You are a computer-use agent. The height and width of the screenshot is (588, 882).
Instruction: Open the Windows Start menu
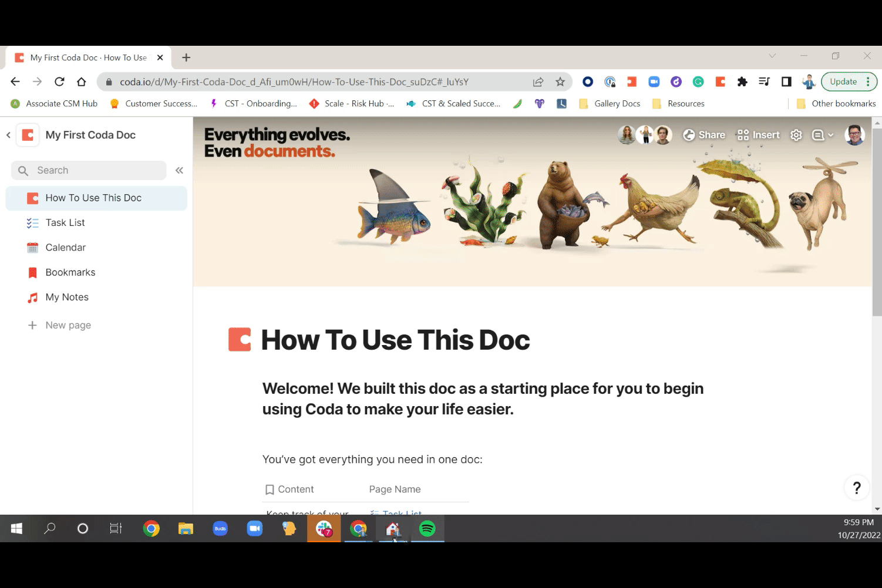coord(16,529)
